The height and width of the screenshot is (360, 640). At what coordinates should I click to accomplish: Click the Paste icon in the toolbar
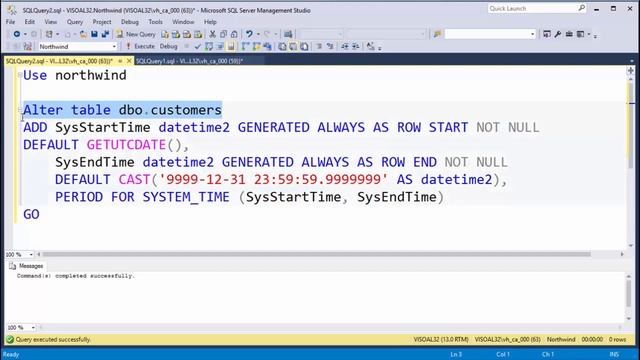[x=234, y=34]
